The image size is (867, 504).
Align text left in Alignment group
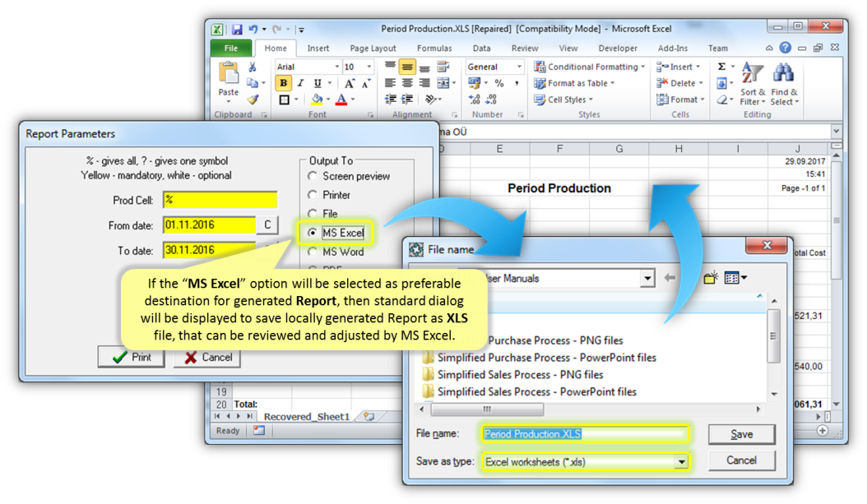[x=391, y=83]
